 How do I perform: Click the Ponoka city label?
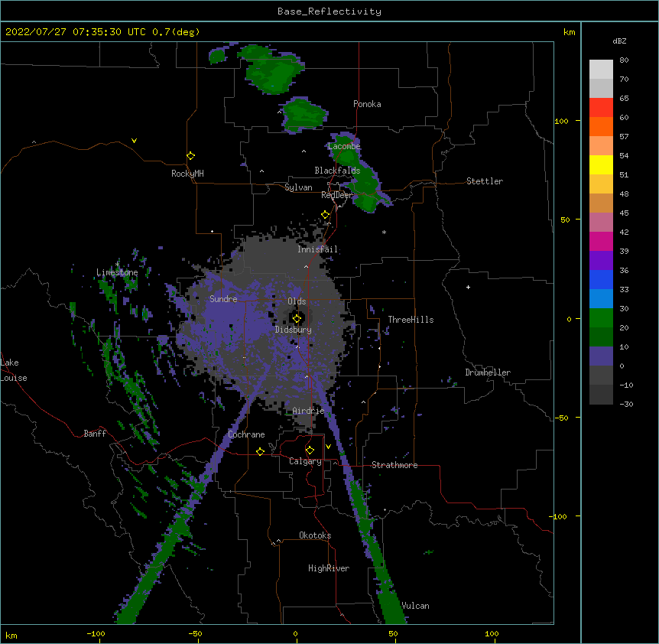367,104
